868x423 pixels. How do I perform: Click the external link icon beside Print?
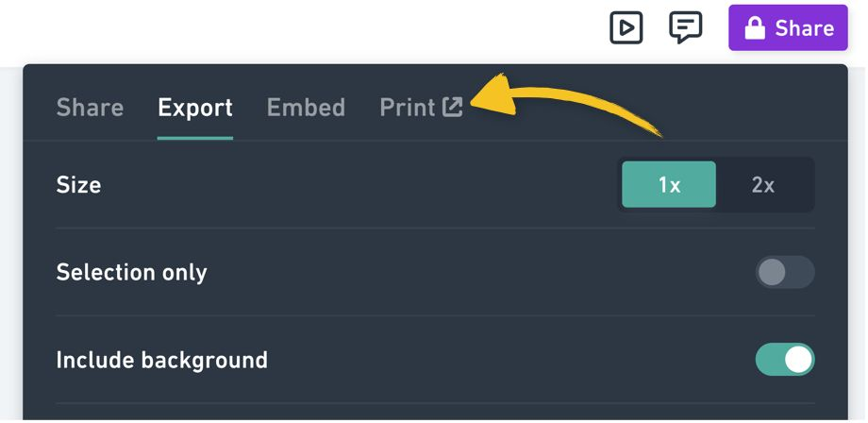454,108
